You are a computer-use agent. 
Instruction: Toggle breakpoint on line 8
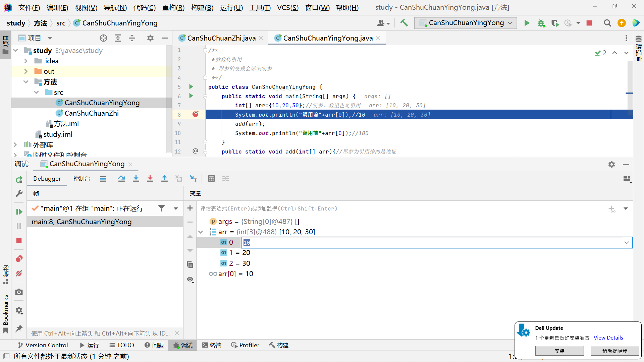(x=195, y=115)
